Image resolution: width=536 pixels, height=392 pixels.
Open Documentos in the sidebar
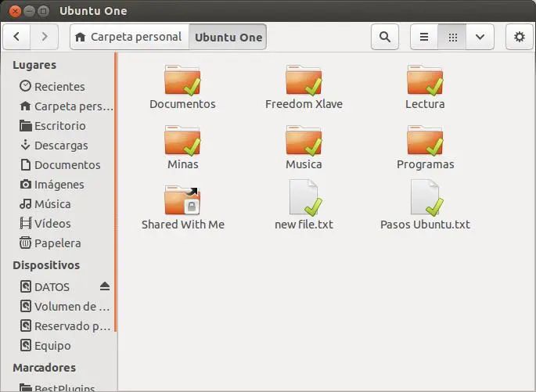(58, 165)
